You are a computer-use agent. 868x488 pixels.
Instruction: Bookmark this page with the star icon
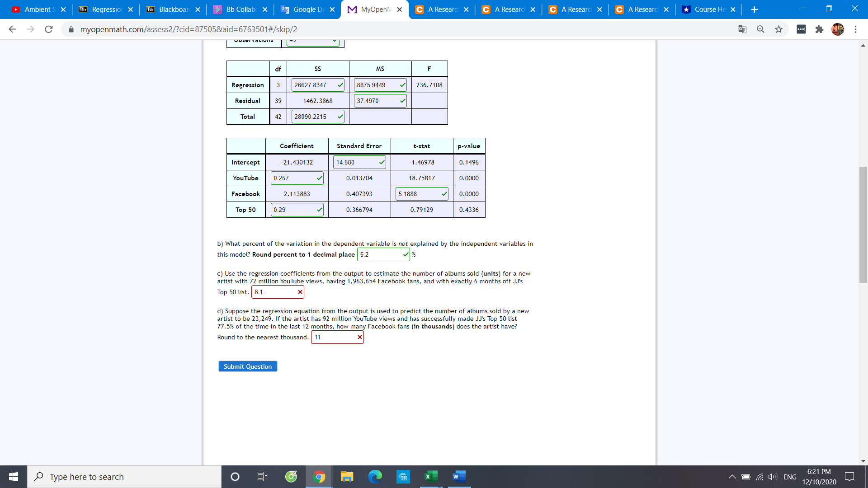pyautogui.click(x=778, y=29)
